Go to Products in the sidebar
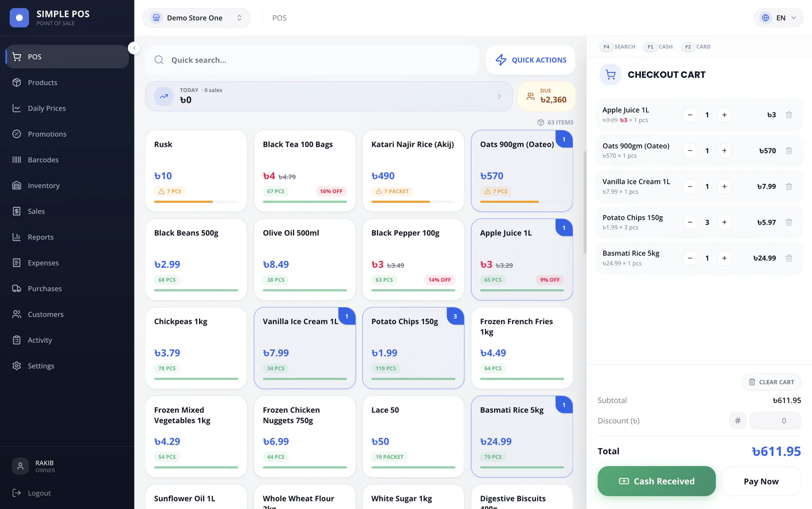Screen dimensions: 812x509 pyautogui.click(x=67, y=82)
